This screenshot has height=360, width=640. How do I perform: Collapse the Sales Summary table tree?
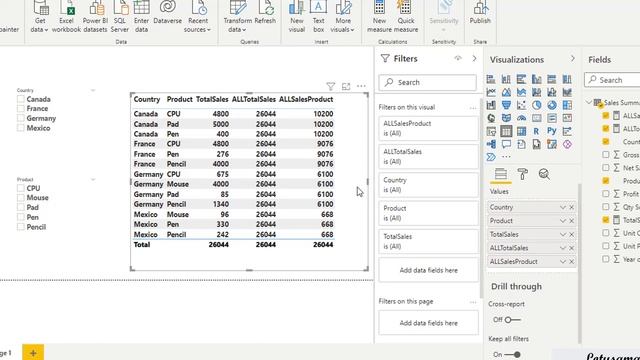pyautogui.click(x=589, y=102)
